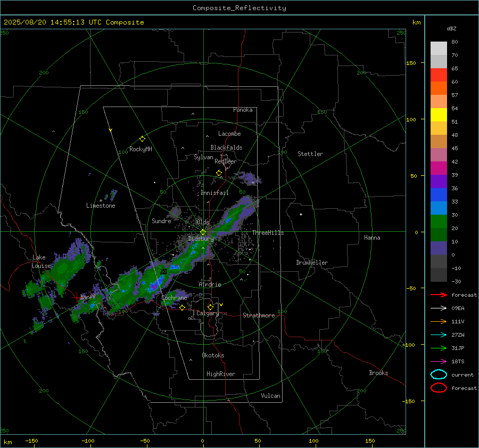Click the Limestone label

(101, 206)
